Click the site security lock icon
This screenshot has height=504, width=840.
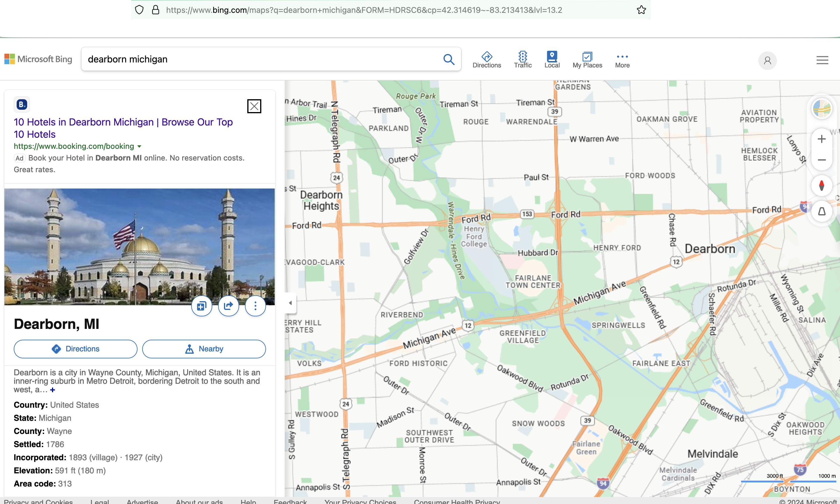point(156,10)
